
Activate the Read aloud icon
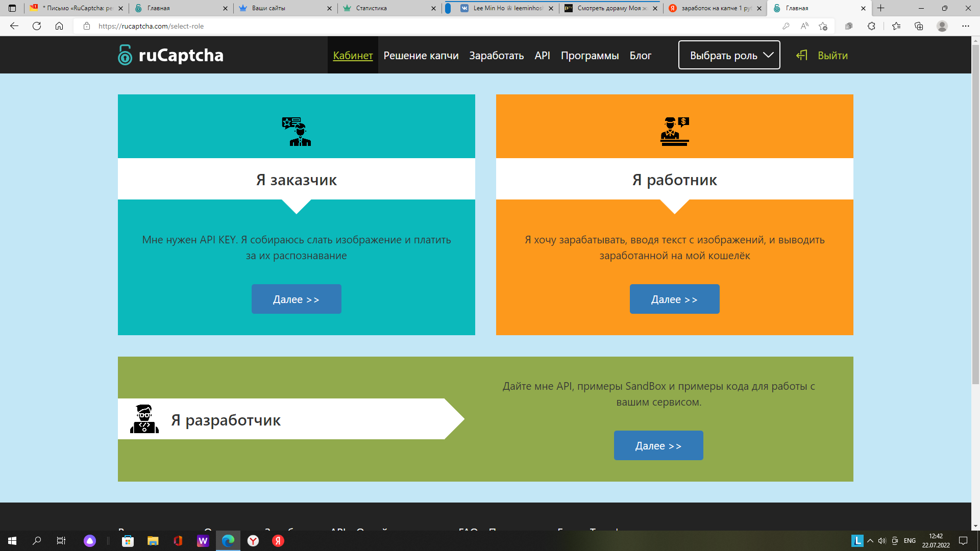804,26
